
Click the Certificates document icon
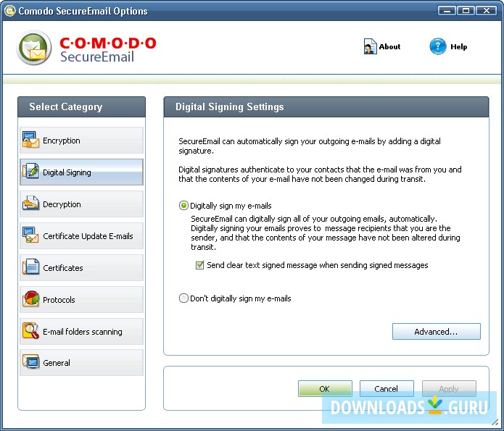31,267
